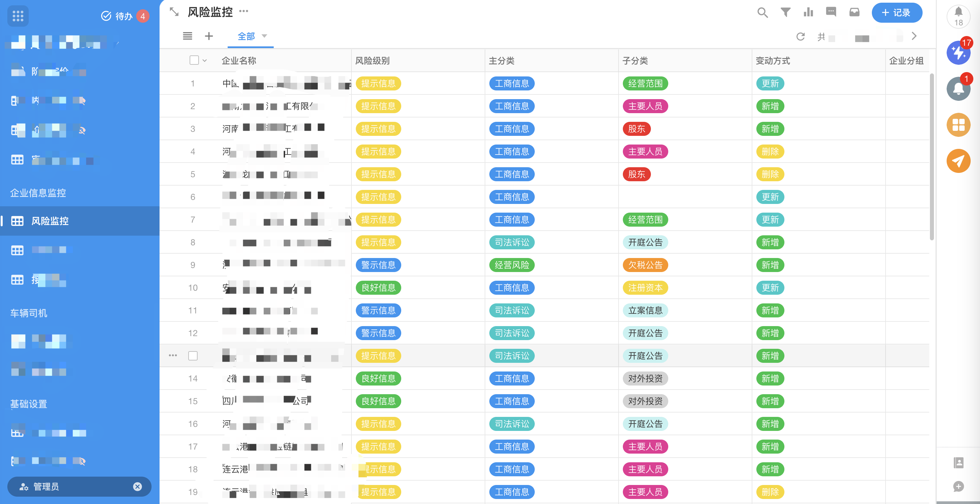Click the 企业名称 column header
The height and width of the screenshot is (504, 980).
(239, 60)
